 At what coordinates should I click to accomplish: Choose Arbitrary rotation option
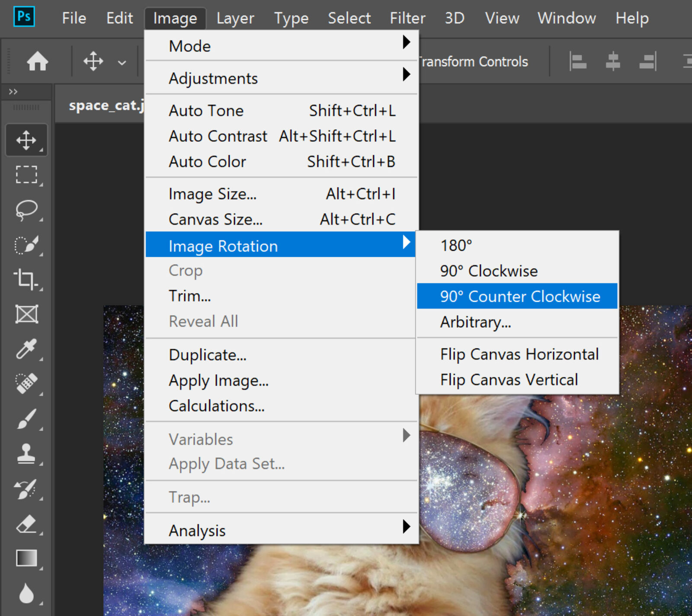(x=517, y=322)
